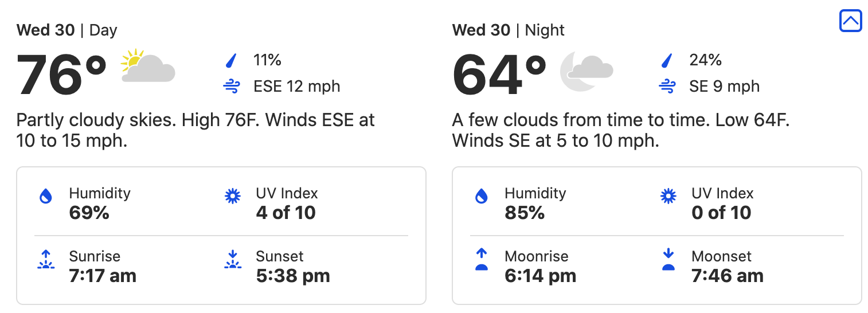Click the daytime Humidity droplet icon
The height and width of the screenshot is (313, 868).
[46, 197]
